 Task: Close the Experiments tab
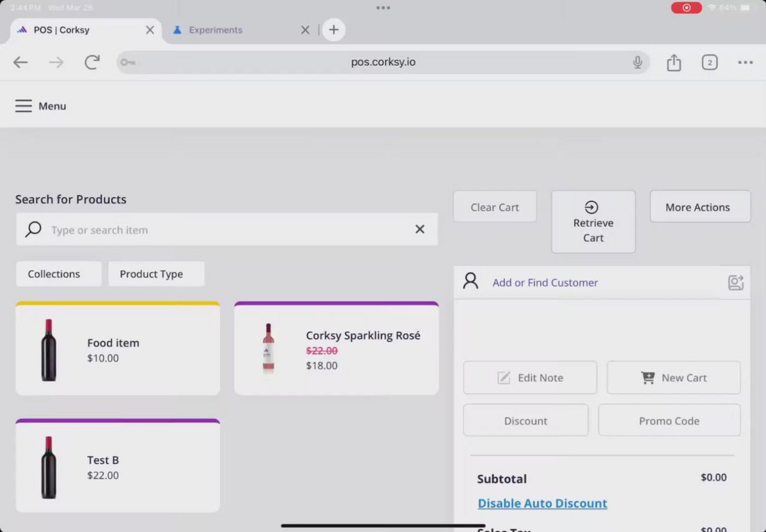coord(305,30)
